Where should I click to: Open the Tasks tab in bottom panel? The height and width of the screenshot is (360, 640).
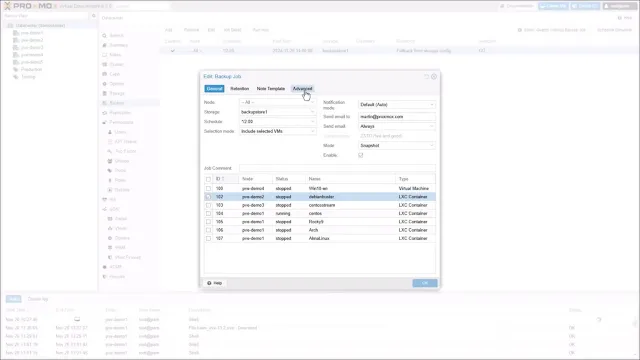pyautogui.click(x=13, y=299)
